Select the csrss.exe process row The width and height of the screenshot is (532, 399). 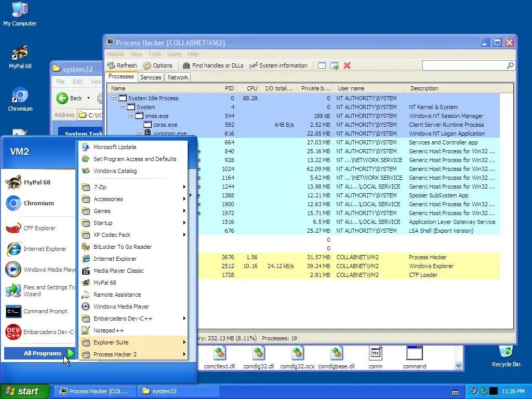303,125
